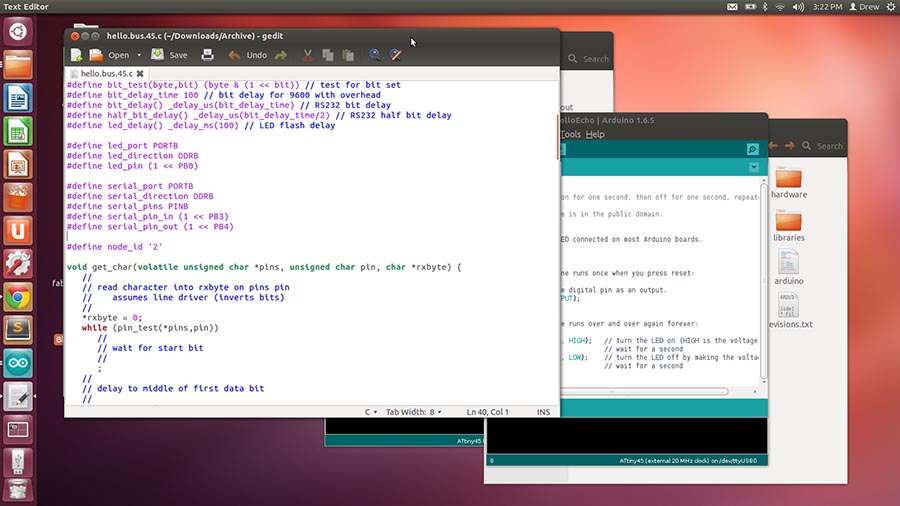The height and width of the screenshot is (506, 900).
Task: Save the current file
Action: pyautogui.click(x=169, y=55)
